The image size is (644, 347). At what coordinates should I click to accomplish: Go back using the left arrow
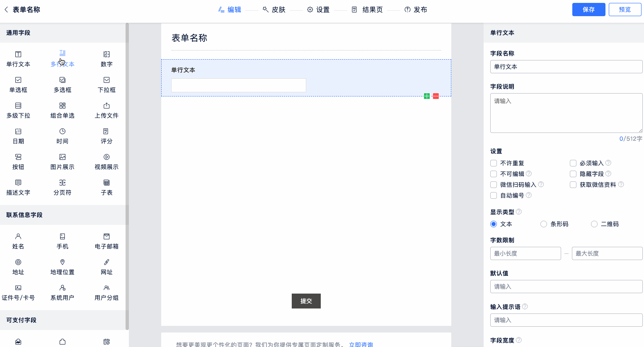tap(6, 10)
